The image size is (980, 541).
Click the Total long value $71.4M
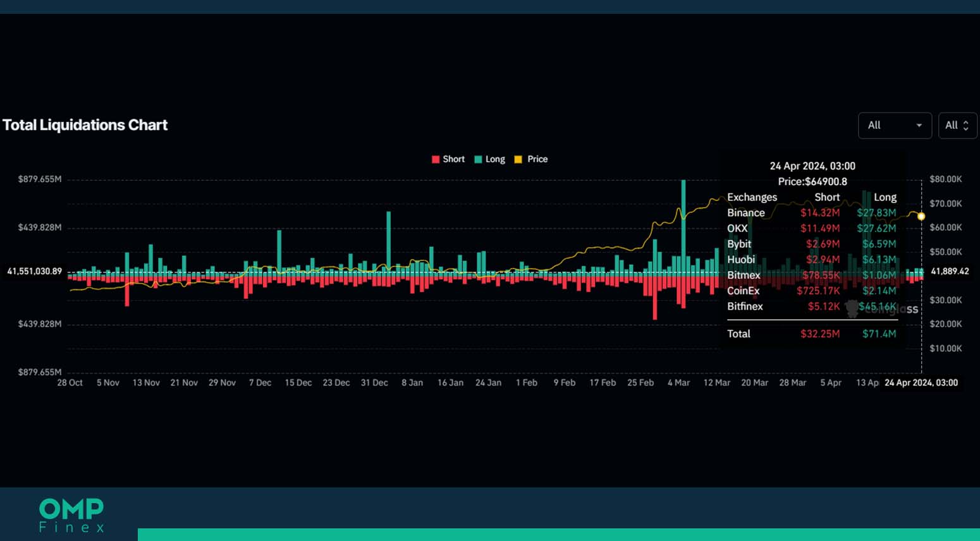point(879,334)
